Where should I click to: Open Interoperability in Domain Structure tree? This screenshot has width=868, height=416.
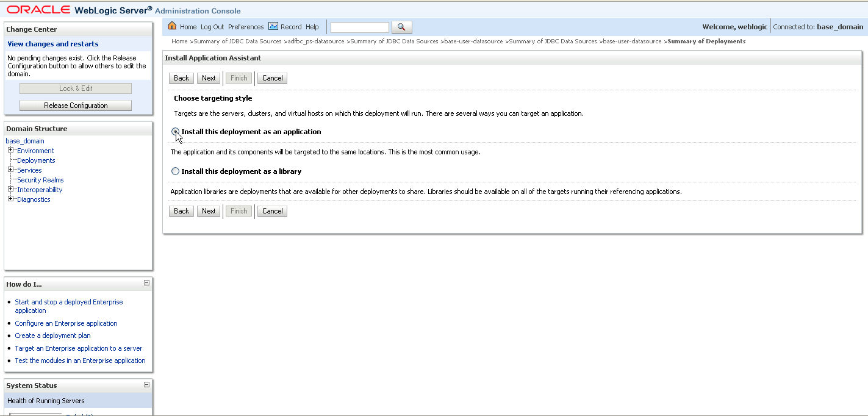pyautogui.click(x=40, y=190)
